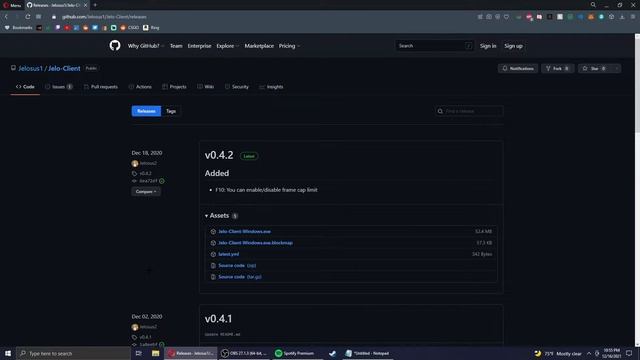Viewport: 640px width, 360px height.
Task: Download Jelo-Client-Windows.exe
Action: coord(244,231)
